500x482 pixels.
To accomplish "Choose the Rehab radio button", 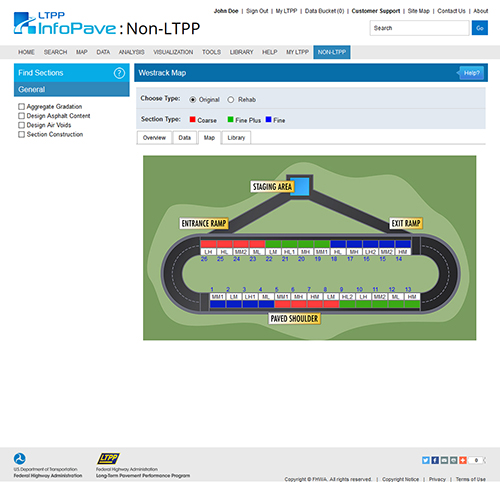I will pyautogui.click(x=231, y=100).
